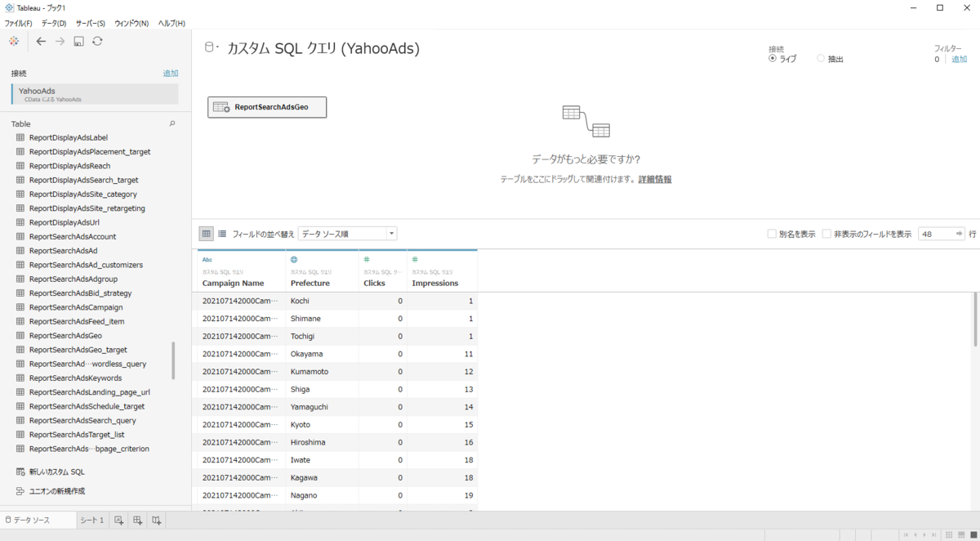Switch to シート 1 tab
This screenshot has height=541, width=980.
(91, 520)
